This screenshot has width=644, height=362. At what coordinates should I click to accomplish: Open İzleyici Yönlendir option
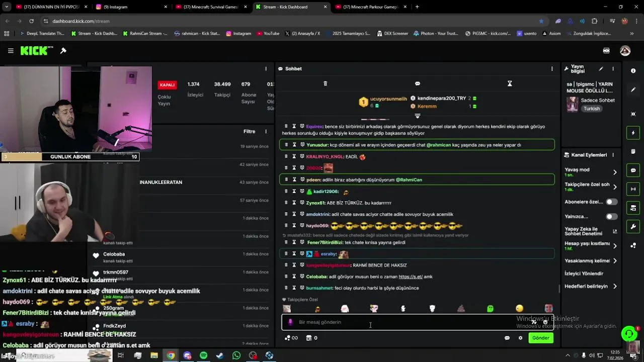[584, 274]
